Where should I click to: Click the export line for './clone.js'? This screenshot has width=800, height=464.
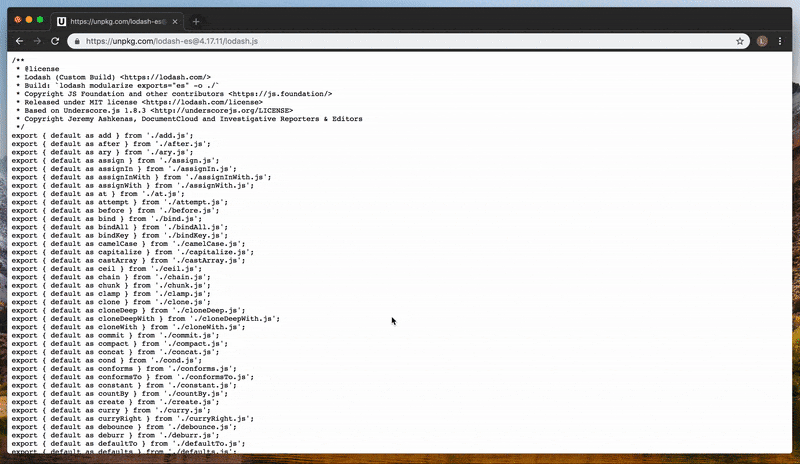pyautogui.click(x=111, y=302)
